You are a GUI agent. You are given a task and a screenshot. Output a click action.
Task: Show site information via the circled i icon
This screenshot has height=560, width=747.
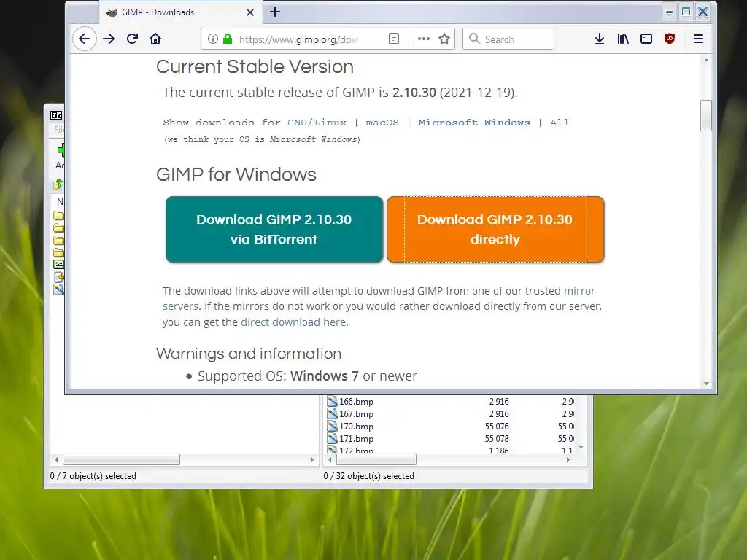213,39
